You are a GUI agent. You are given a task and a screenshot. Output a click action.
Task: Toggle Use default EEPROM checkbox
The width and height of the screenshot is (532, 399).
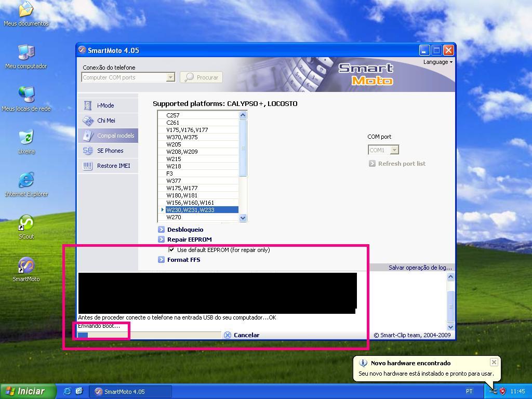click(x=171, y=250)
